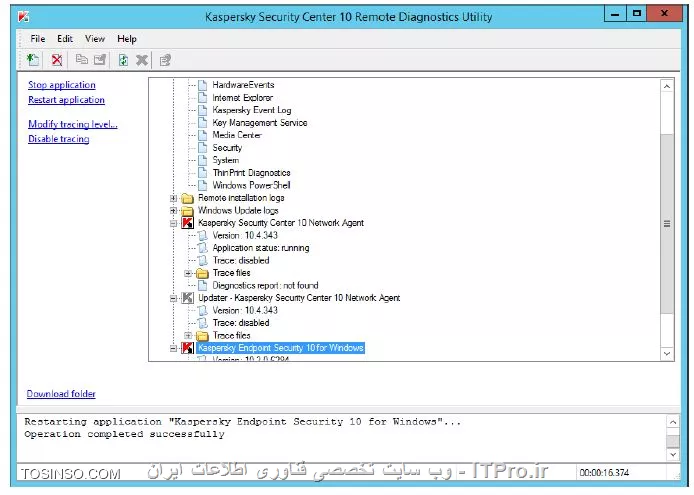
Task: Click the scroll icon beside Application status: running
Action: click(x=202, y=248)
